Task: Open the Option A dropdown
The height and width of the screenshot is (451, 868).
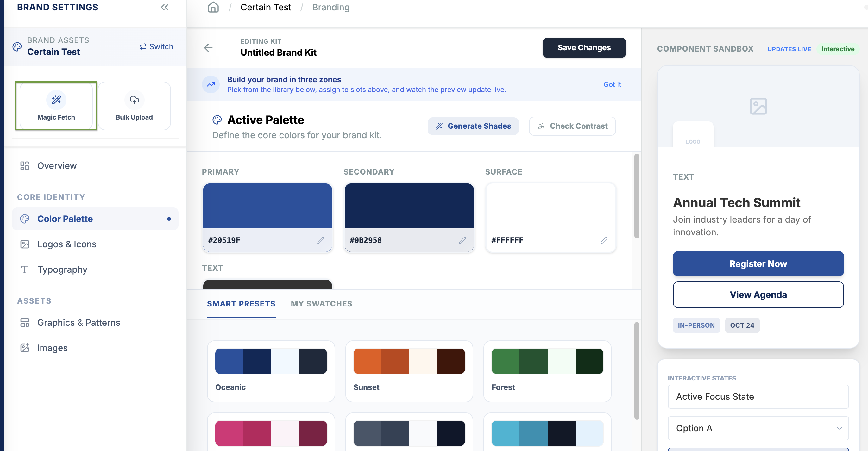Action: tap(758, 428)
